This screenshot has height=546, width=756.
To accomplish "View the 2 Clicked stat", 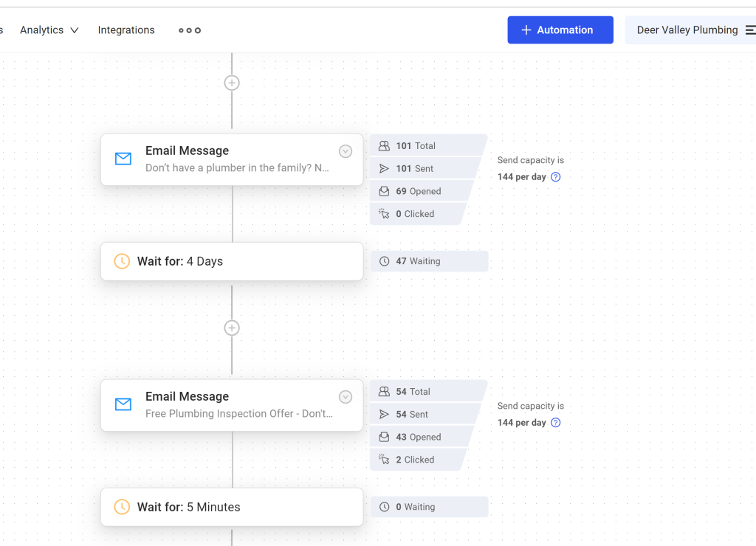I will [x=418, y=460].
